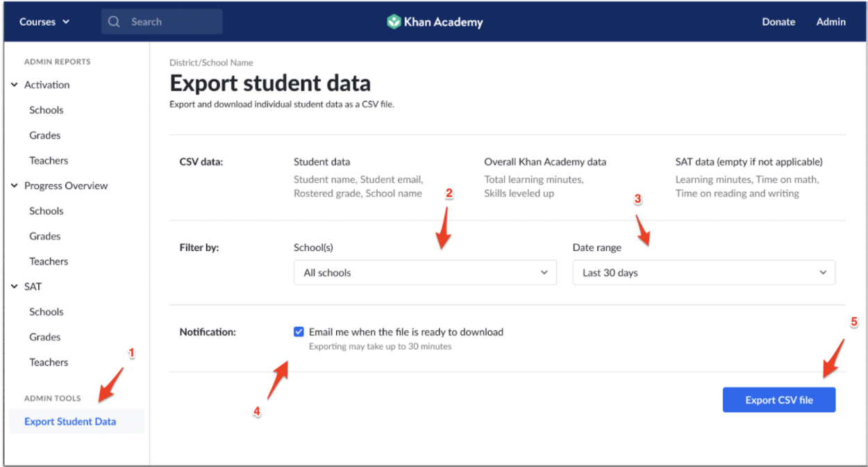Image resolution: width=868 pixels, height=467 pixels.
Task: Click the SAT section label in sidebar
Action: pos(33,286)
